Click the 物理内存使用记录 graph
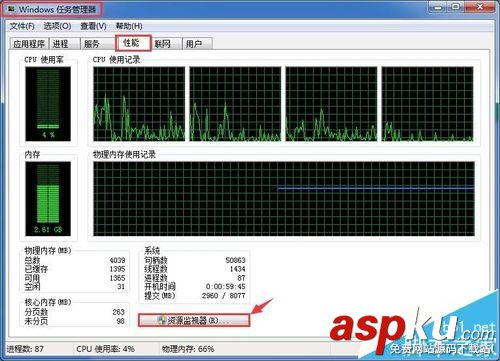The height and width of the screenshot is (361, 500). [x=284, y=199]
